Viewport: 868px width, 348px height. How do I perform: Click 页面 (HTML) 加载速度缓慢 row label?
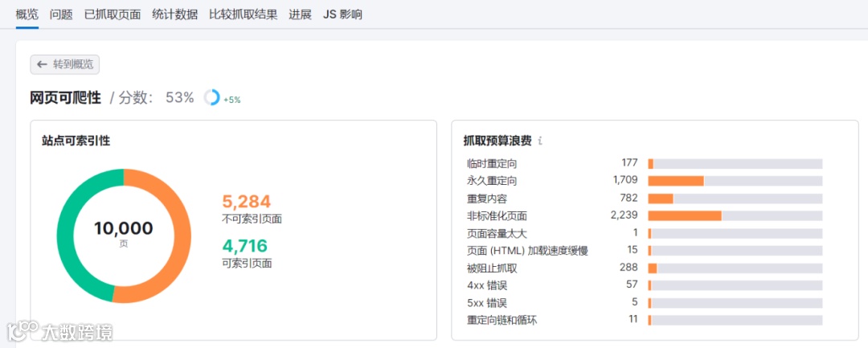527,252
